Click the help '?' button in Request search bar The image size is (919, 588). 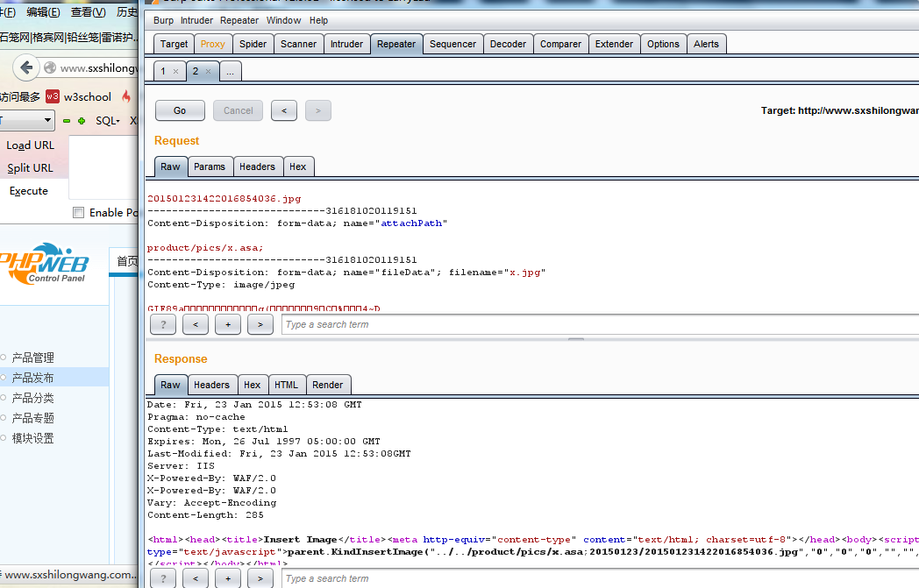[163, 324]
